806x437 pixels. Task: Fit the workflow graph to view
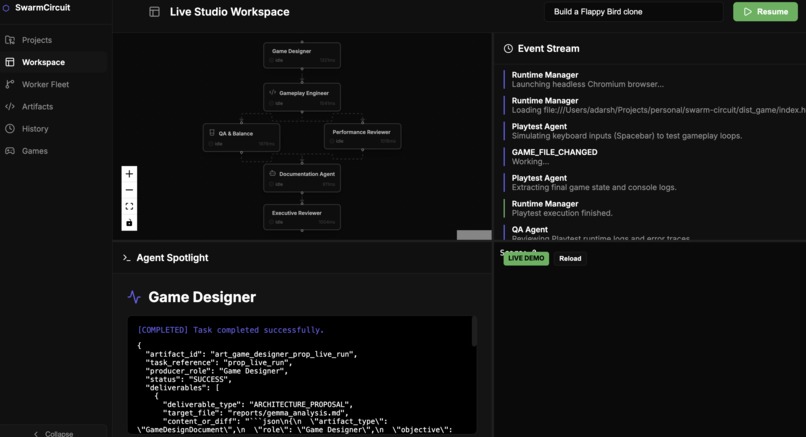click(x=129, y=207)
